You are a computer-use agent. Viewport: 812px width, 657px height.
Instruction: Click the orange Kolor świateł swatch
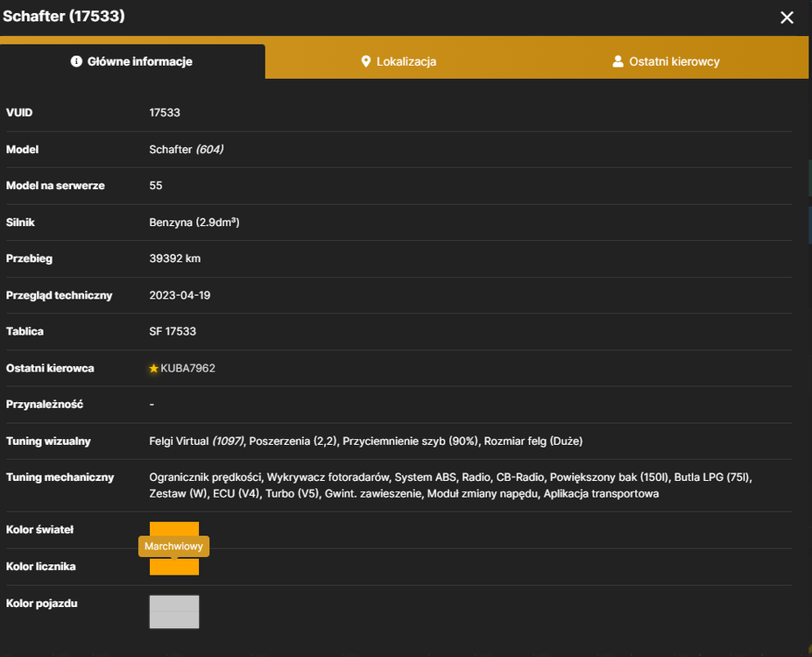click(x=174, y=528)
